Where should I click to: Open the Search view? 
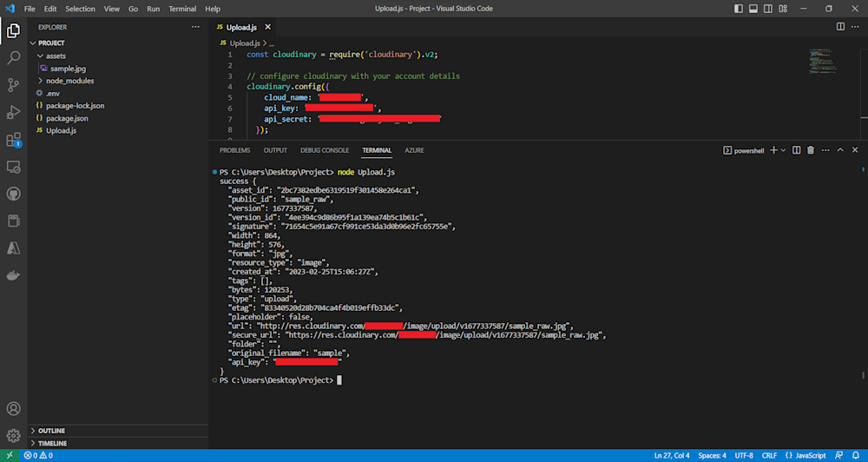click(13, 57)
